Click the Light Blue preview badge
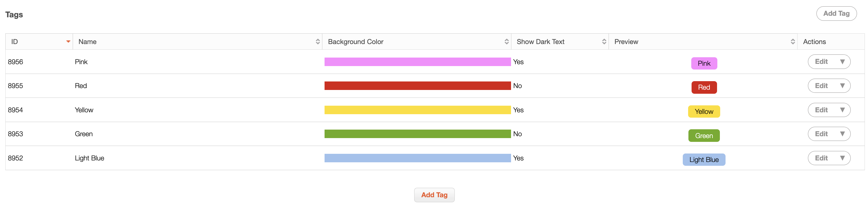The image size is (868, 212). pyautogui.click(x=704, y=160)
